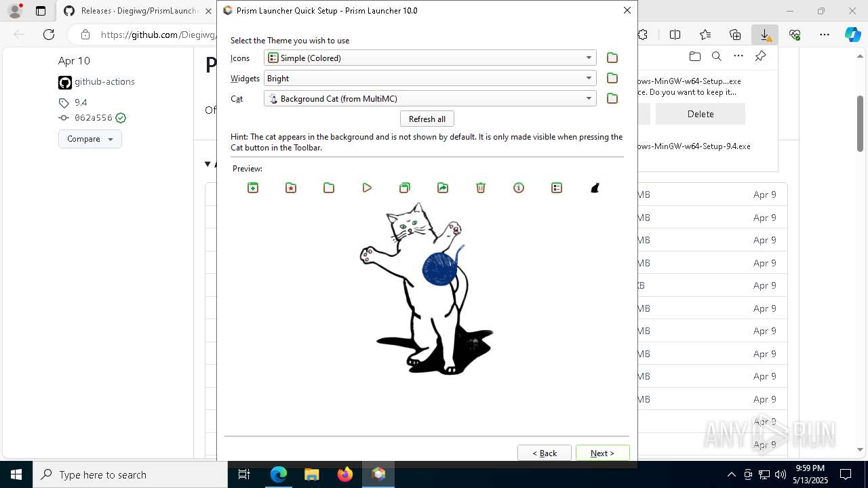Open the Edge profile avatar
The height and width of the screenshot is (488, 868).
click(x=15, y=11)
